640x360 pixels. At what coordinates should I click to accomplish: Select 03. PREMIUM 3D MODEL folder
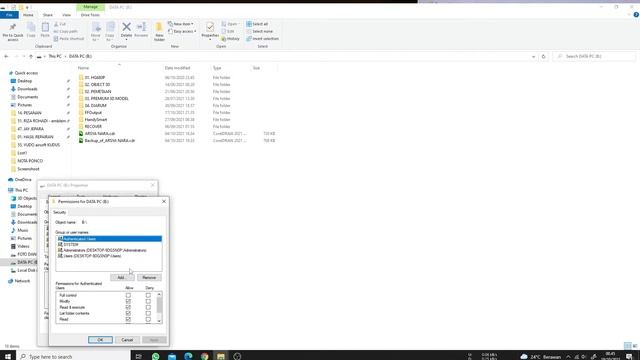(x=107, y=98)
